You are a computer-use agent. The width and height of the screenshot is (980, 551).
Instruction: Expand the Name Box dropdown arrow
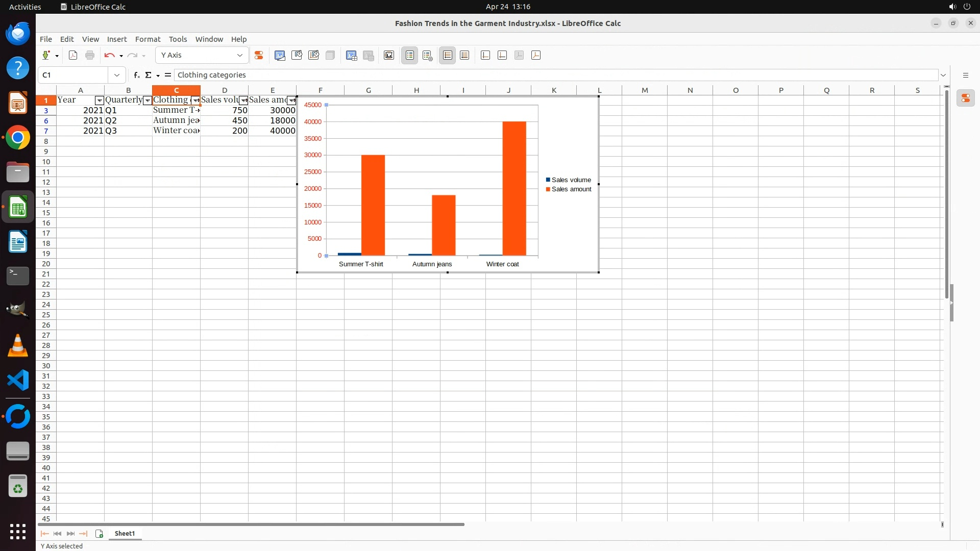coord(117,75)
